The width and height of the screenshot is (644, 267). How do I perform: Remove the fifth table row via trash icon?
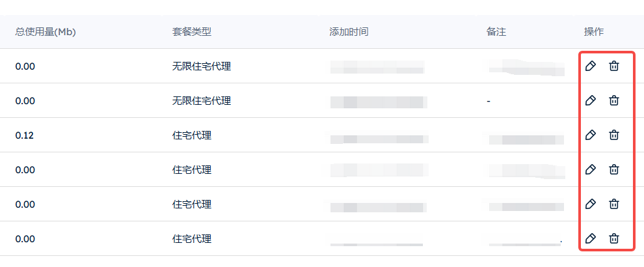(613, 204)
